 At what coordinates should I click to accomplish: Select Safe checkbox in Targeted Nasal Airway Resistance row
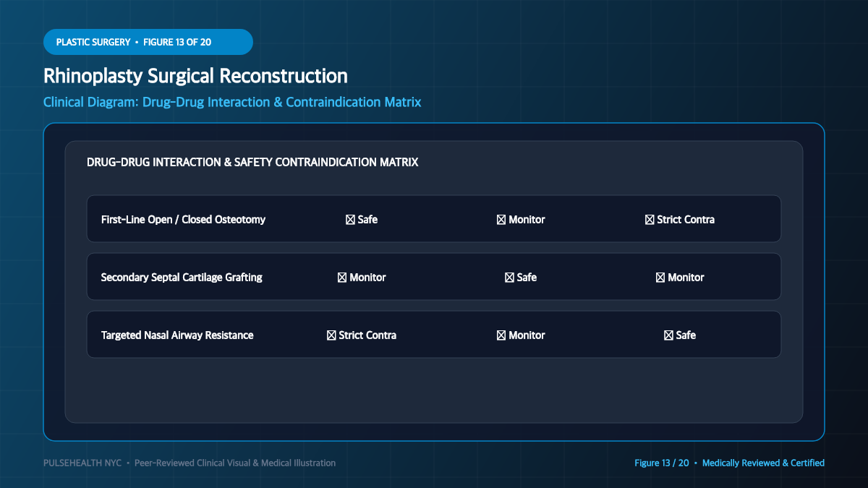click(x=668, y=335)
